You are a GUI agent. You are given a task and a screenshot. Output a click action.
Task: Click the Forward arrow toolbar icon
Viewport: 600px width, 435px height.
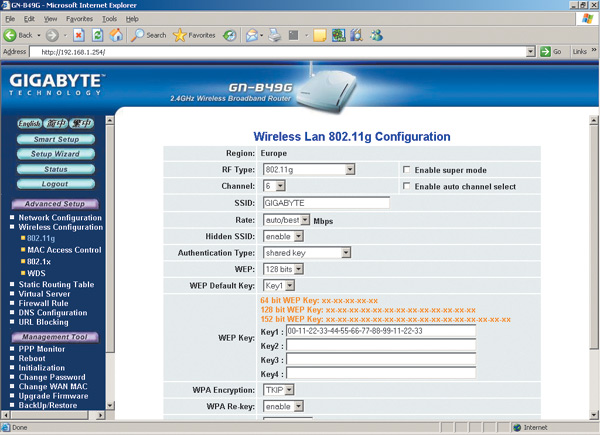pos(52,35)
